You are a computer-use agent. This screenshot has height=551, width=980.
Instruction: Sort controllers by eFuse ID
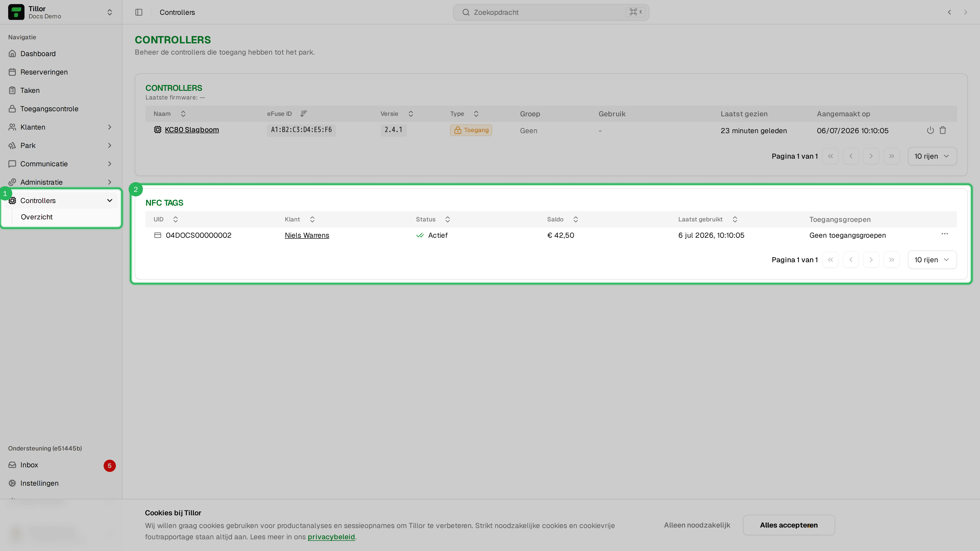tap(287, 114)
